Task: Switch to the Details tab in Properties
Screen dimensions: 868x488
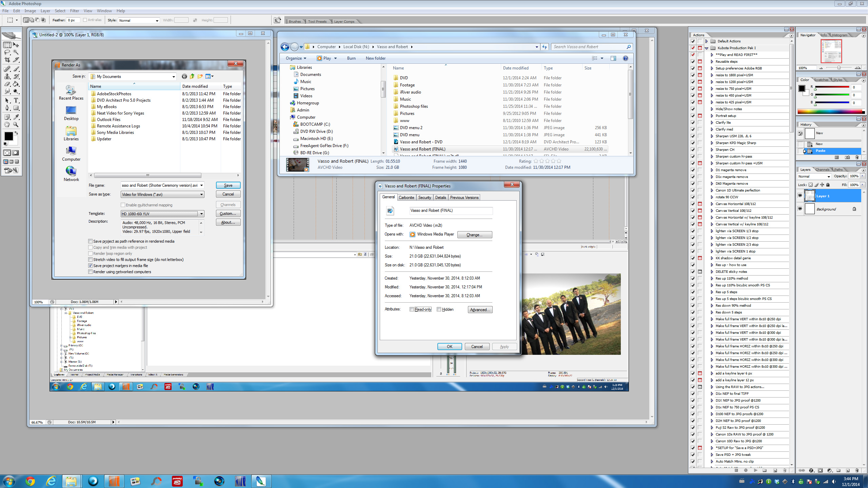Action: [440, 198]
